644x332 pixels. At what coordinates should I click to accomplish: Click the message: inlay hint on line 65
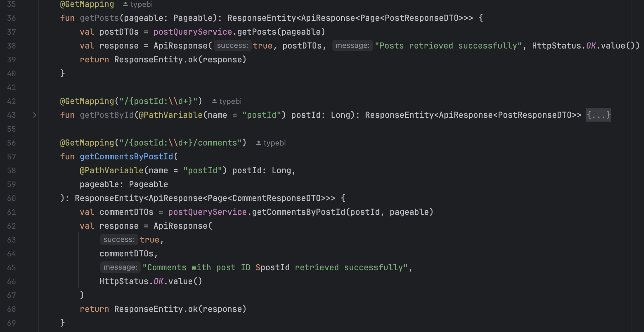tap(120, 267)
